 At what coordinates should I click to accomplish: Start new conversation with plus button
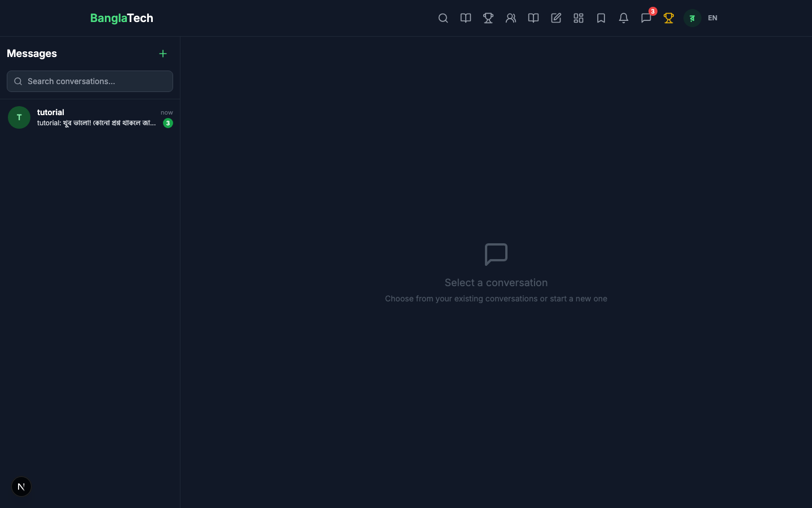163,54
